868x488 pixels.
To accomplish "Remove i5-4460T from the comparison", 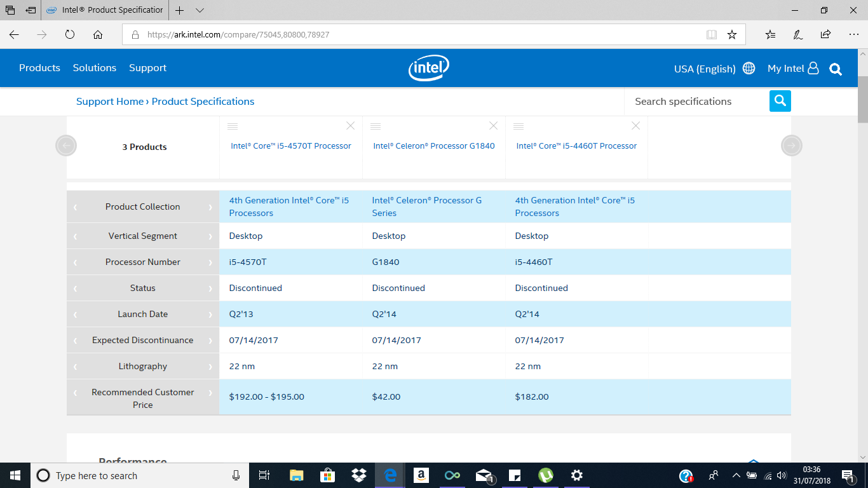I will (635, 126).
